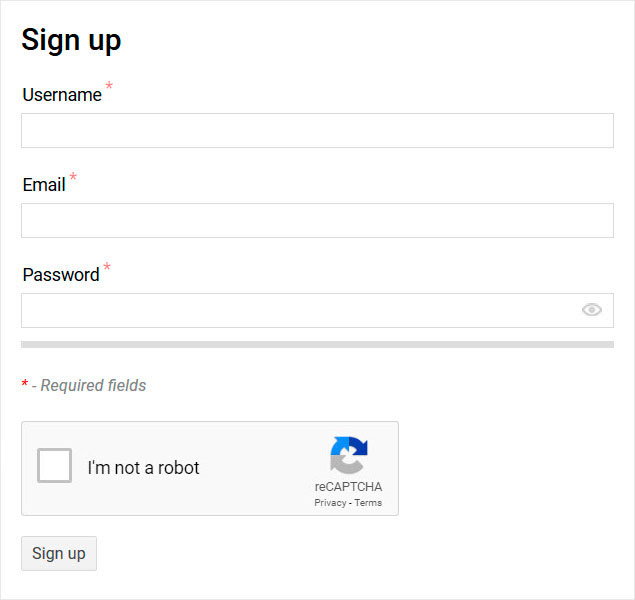
Task: Focus the Email input field
Action: [317, 220]
